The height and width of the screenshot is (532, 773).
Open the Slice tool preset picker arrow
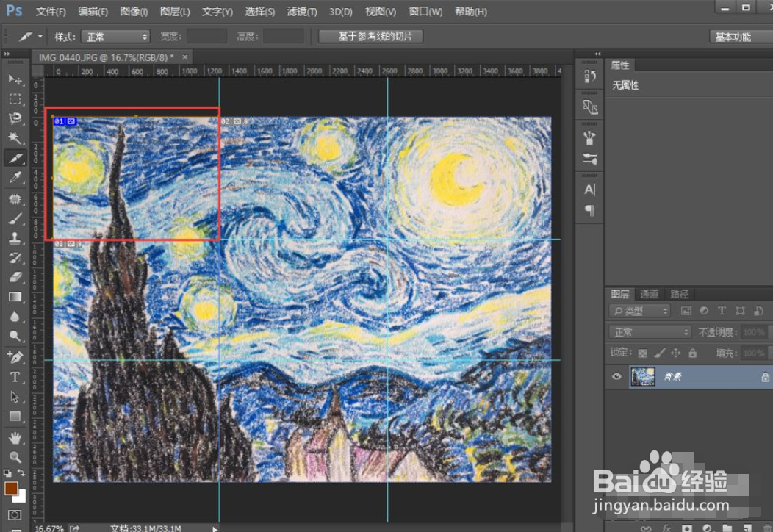(40, 37)
